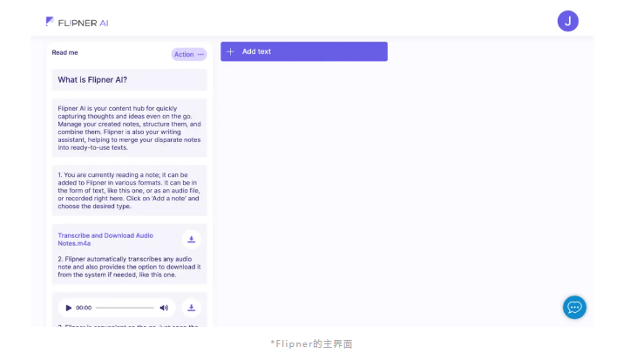The image size is (644, 353).
Task: Play the audio note
Action: pos(69,308)
